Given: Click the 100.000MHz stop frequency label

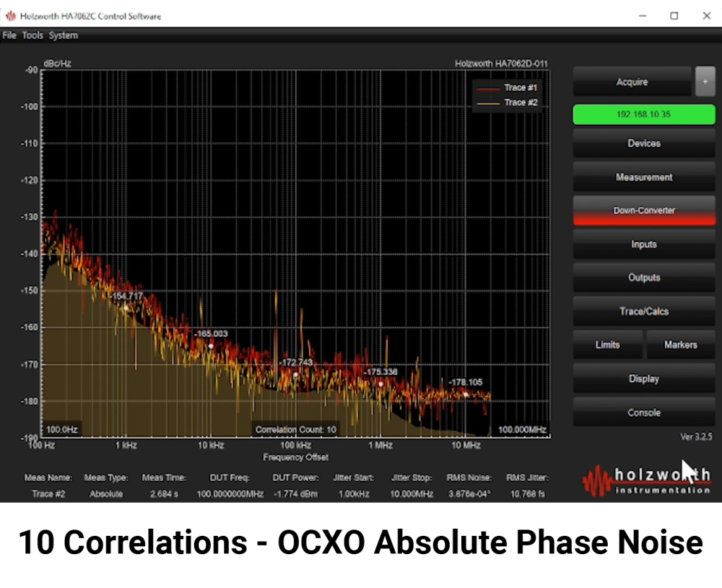Looking at the screenshot, I should 522,429.
